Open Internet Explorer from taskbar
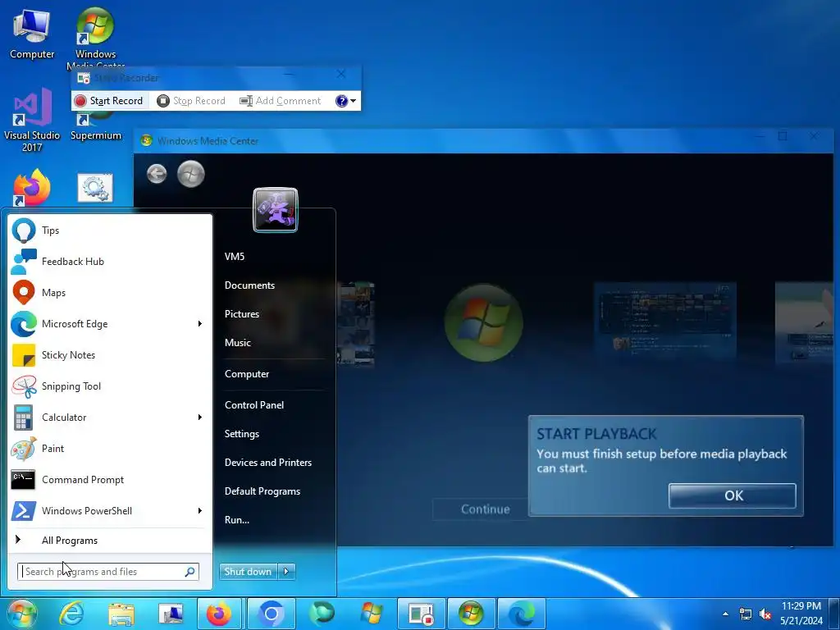The height and width of the screenshot is (630, 840). coord(71,614)
